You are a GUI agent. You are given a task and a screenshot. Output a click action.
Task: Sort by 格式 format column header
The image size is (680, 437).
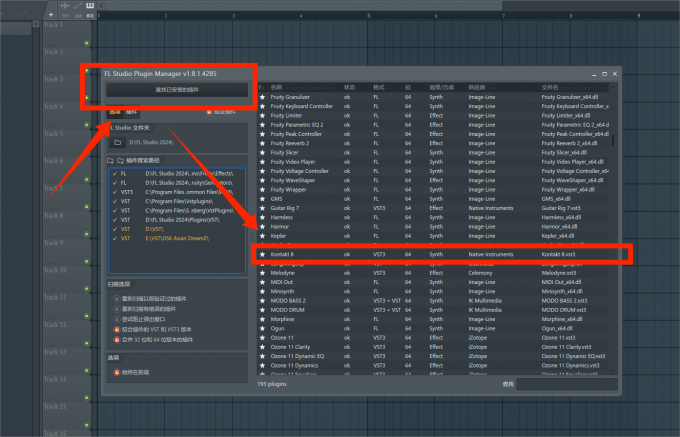pos(379,88)
